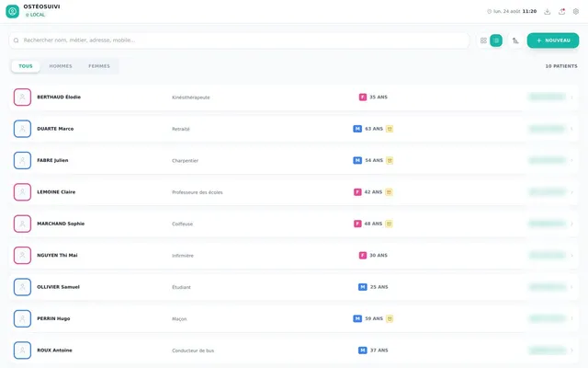
Task: Click Élodie BERTHAUD's avatar icon
Action: [x=22, y=98]
